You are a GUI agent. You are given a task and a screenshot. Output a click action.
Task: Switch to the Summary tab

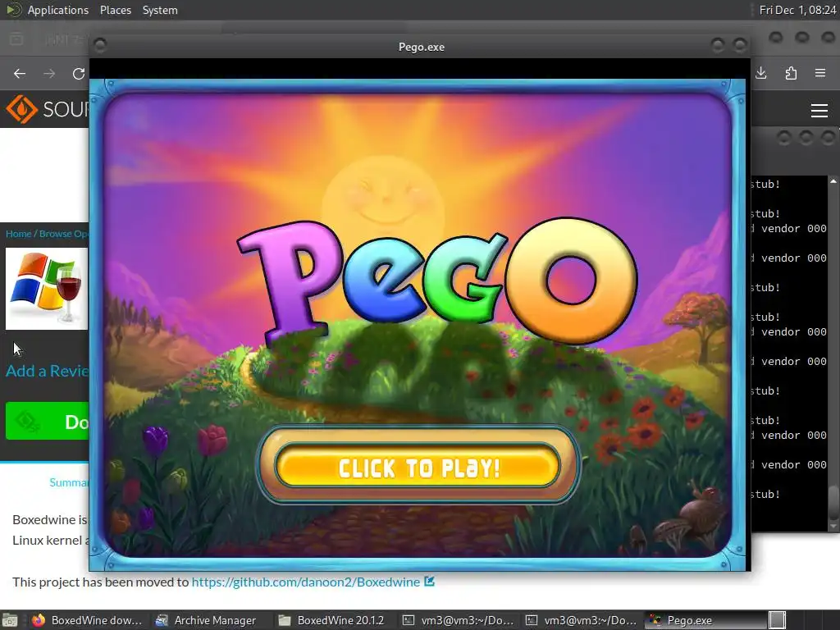[69, 482]
